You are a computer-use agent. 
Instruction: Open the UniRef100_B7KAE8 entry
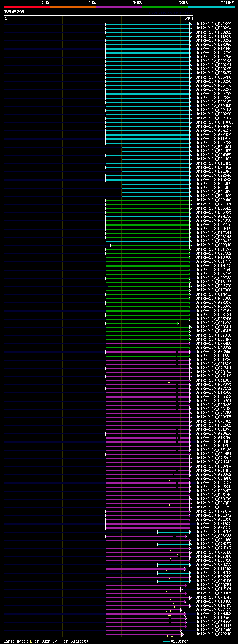[x=213, y=343]
